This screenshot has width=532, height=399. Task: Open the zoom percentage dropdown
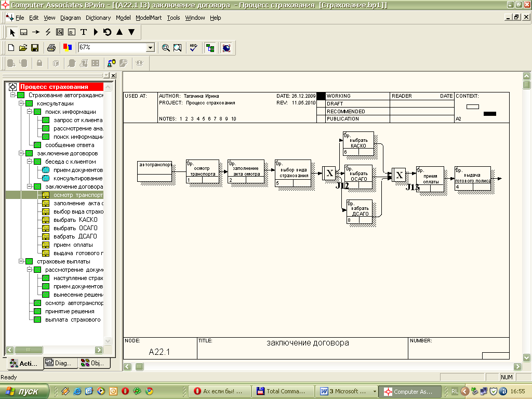click(x=150, y=47)
